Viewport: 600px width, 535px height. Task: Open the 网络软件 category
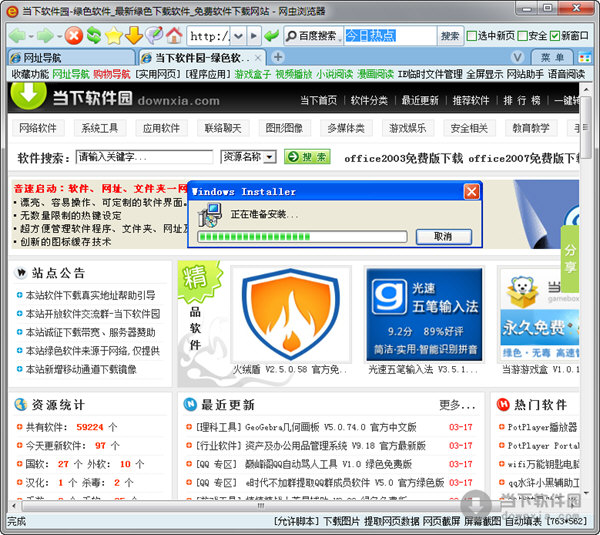click(x=38, y=128)
